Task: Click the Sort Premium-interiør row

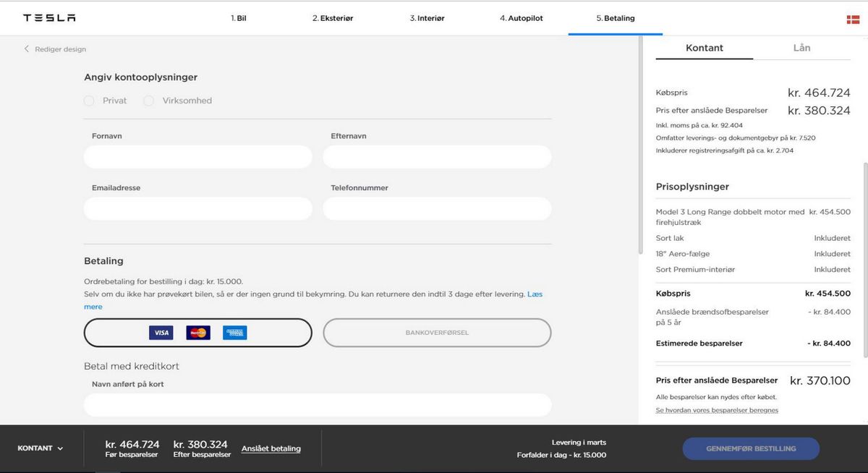Action: pos(753,270)
